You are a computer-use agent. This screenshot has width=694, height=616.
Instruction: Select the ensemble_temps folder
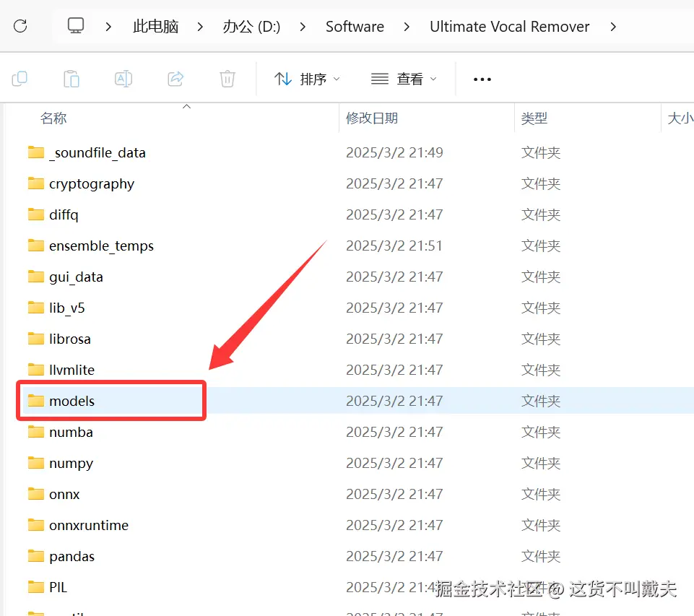coord(101,246)
